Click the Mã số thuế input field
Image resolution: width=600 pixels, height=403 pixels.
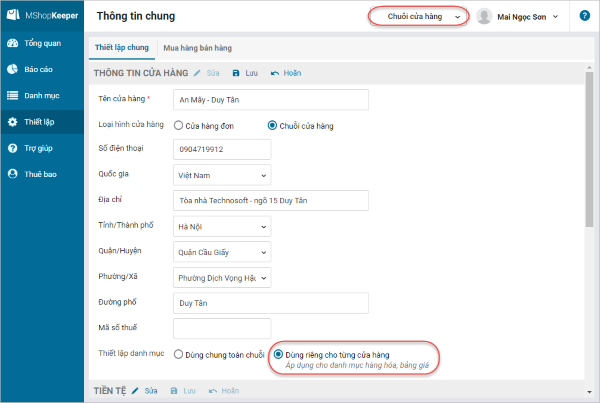coord(221,329)
